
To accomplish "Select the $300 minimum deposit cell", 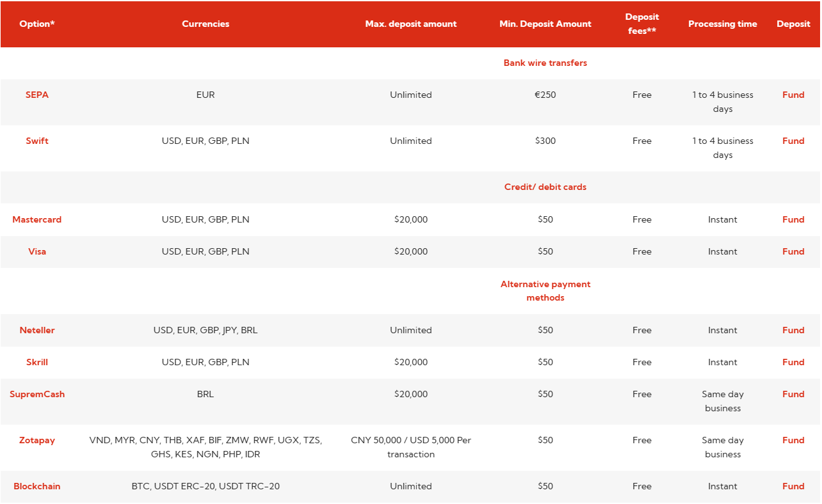I will click(545, 141).
